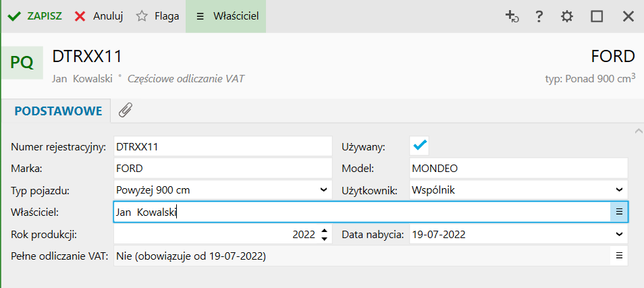Toggle the Używany checkbox
The width and height of the screenshot is (644, 288).
pos(420,145)
